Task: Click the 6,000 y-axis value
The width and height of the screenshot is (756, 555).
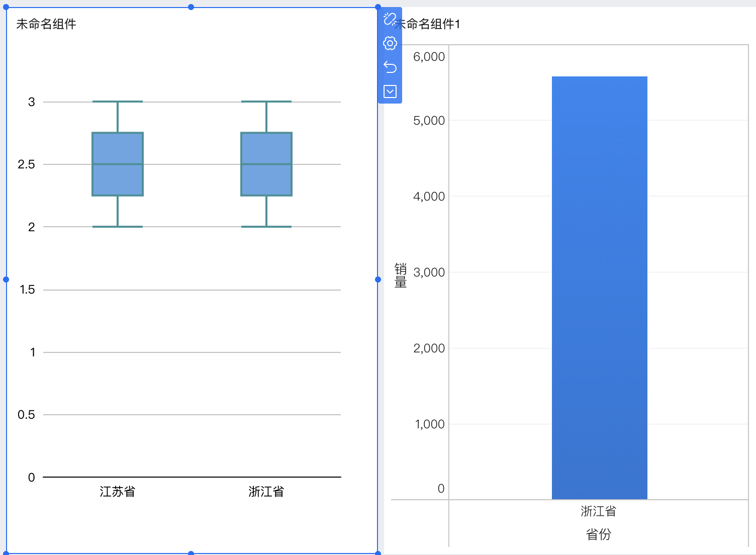Action: [429, 57]
